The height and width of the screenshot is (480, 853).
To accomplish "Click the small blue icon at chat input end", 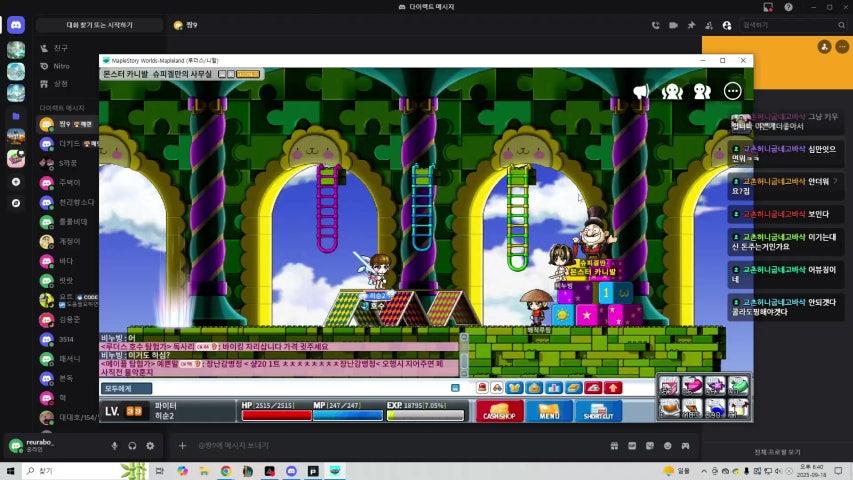I will [455, 387].
